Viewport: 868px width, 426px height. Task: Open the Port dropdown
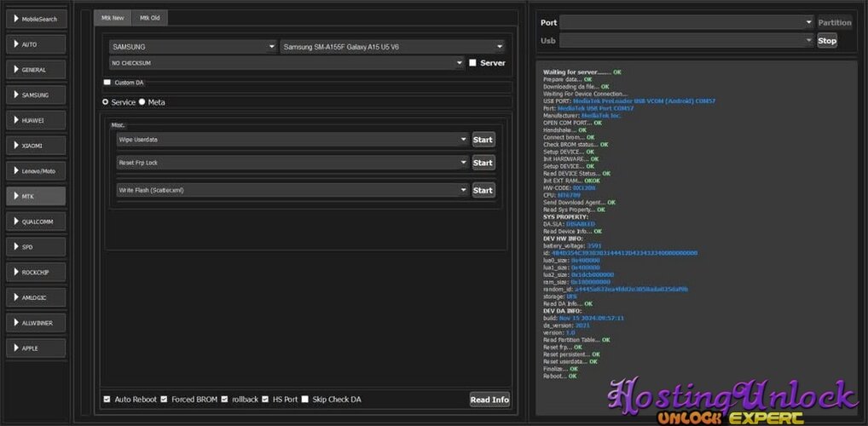tap(686, 22)
